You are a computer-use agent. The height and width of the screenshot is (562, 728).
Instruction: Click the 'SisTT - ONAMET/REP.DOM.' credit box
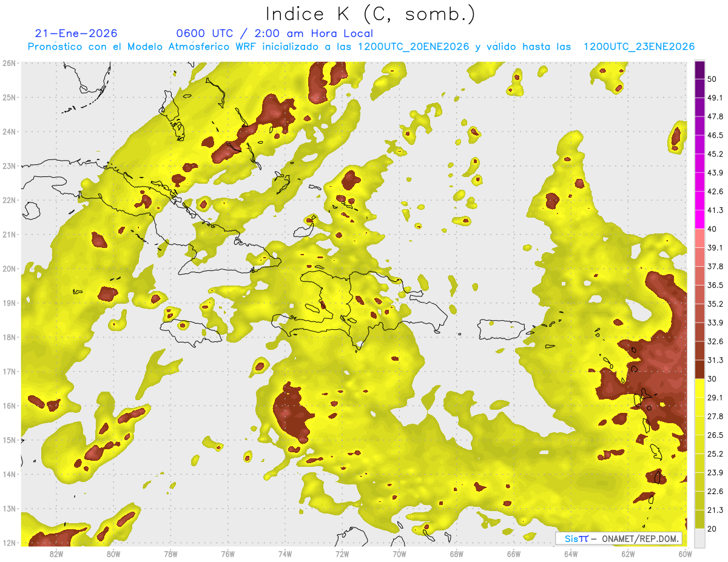click(619, 538)
